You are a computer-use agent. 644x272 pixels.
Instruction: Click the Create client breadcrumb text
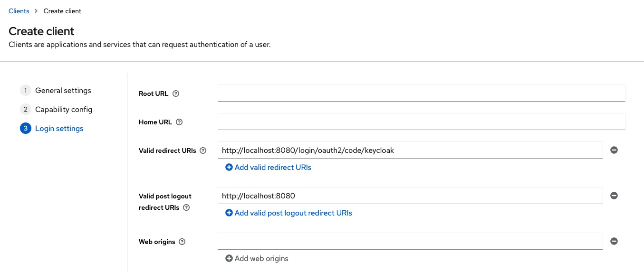pyautogui.click(x=62, y=11)
